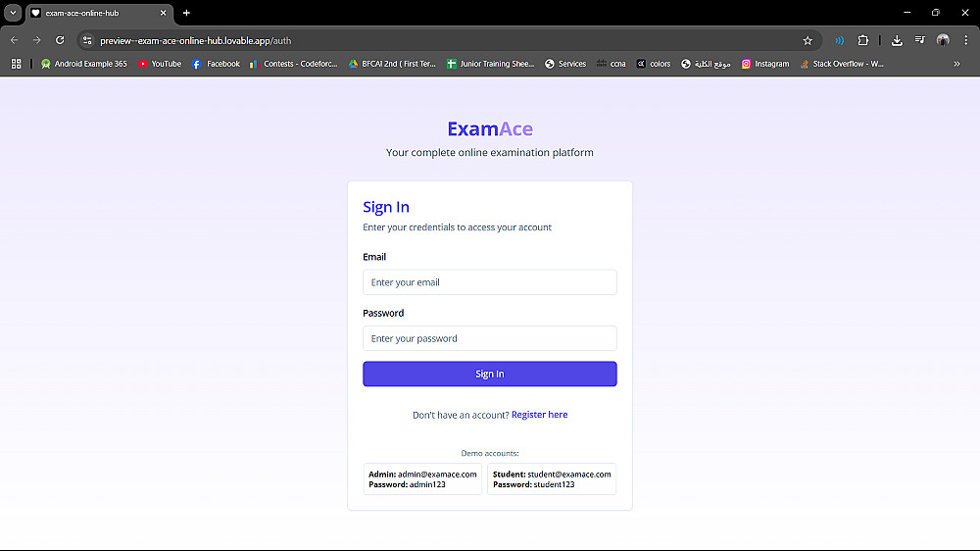This screenshot has width=980, height=551.
Task: Open the media controls icon
Action: pyautogui.click(x=920, y=40)
